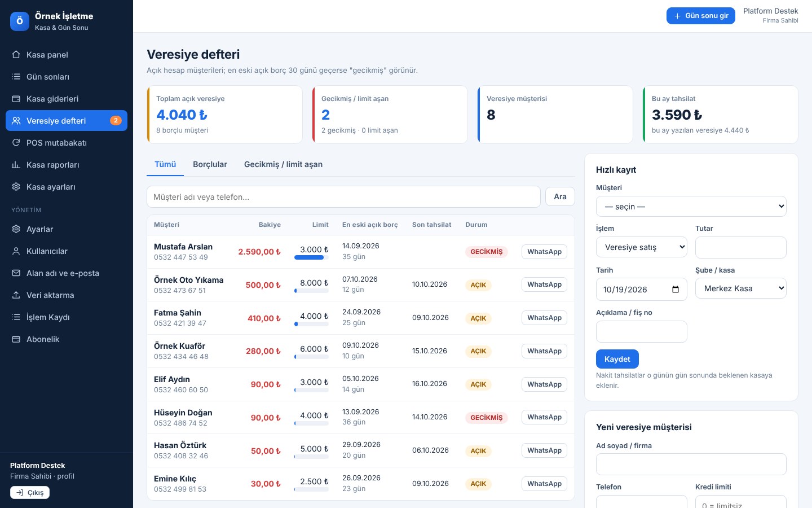Click Örnek Oto Yıkama's limit progress bar
The width and height of the screenshot is (812, 508).
point(311,291)
